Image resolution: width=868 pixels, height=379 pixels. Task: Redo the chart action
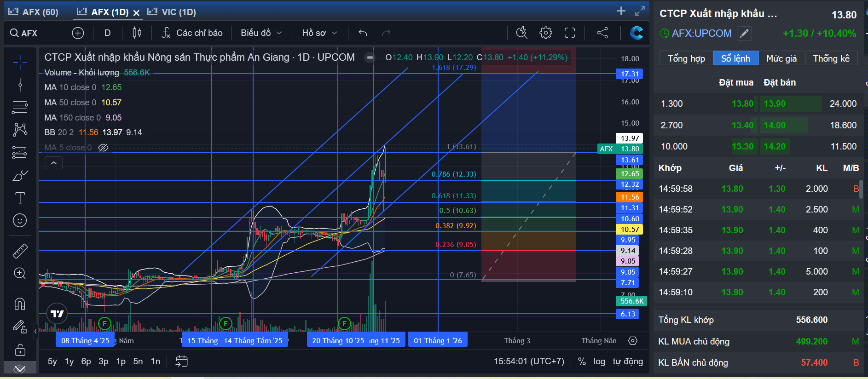pyautogui.click(x=386, y=33)
